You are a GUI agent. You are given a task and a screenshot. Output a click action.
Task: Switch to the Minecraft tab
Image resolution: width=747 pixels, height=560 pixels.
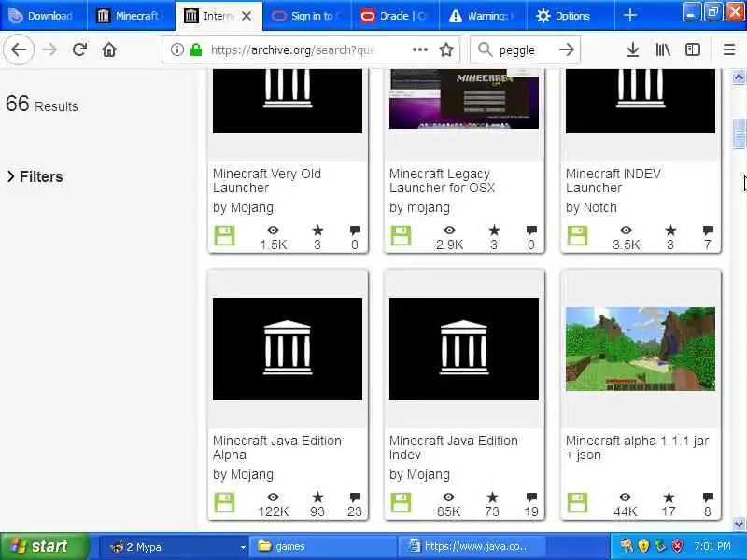pyautogui.click(x=131, y=16)
